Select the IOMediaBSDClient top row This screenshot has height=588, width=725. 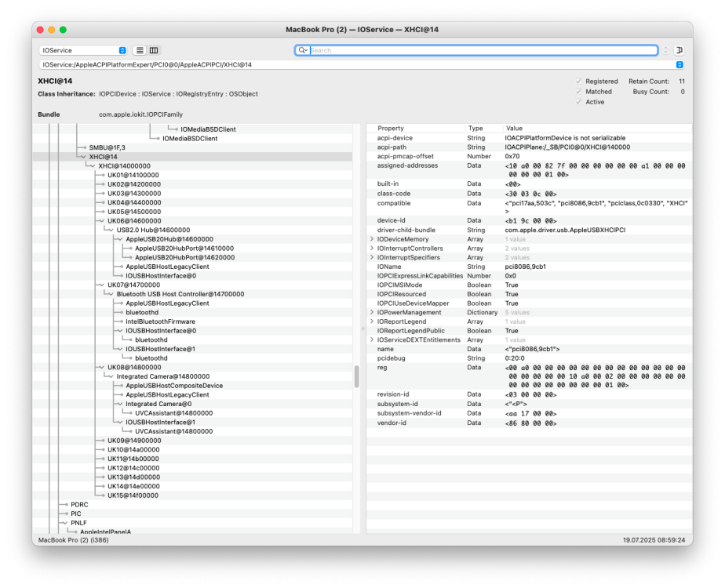click(x=208, y=129)
